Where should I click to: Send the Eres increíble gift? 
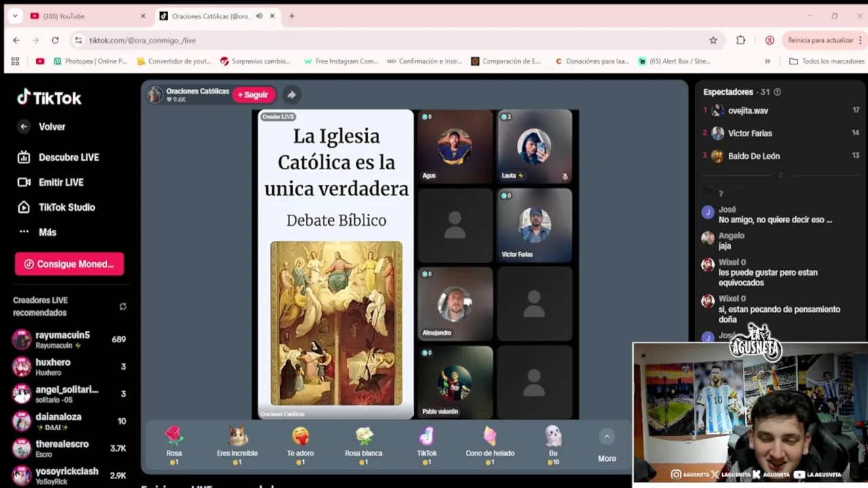pyautogui.click(x=237, y=445)
